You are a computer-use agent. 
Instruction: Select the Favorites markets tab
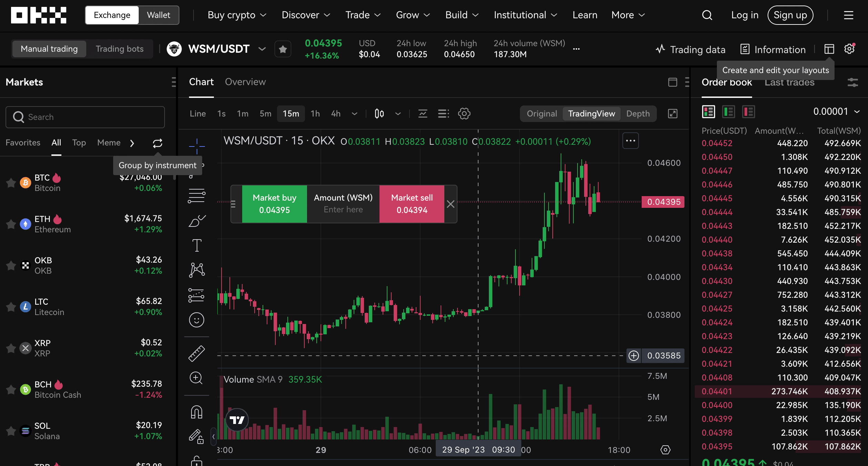(23, 143)
